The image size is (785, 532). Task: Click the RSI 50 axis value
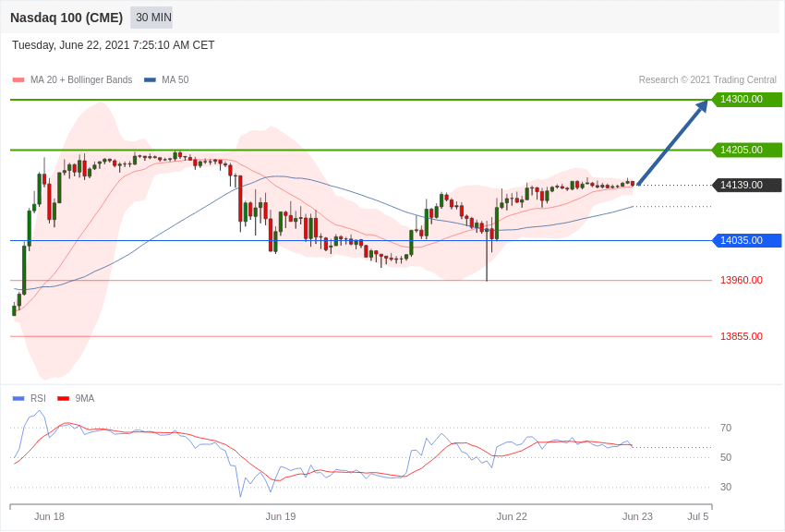pyautogui.click(x=726, y=457)
